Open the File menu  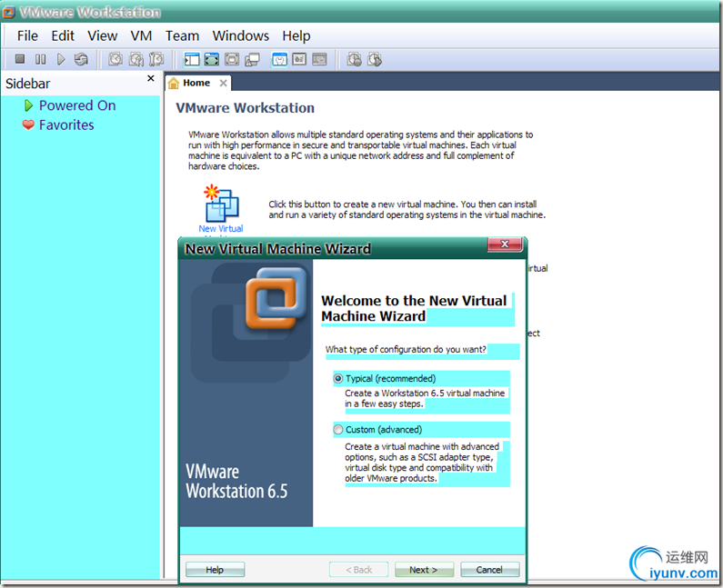[x=27, y=36]
